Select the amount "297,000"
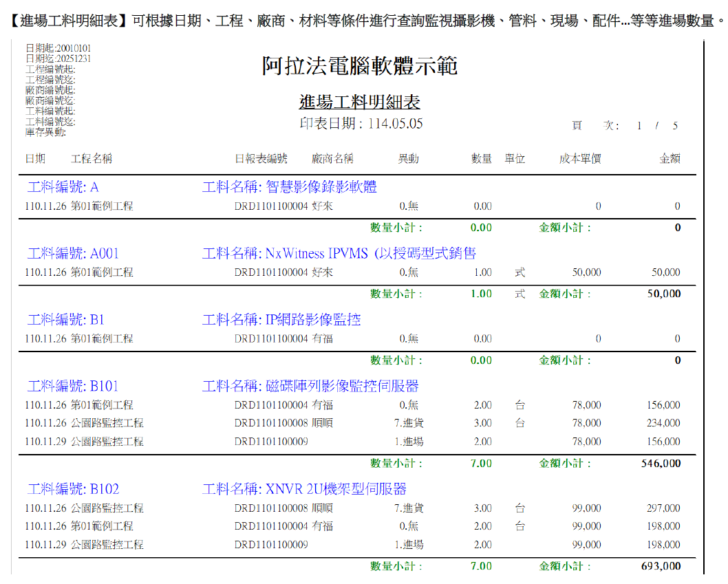Image resolution: width=728 pixels, height=584 pixels. 663,508
